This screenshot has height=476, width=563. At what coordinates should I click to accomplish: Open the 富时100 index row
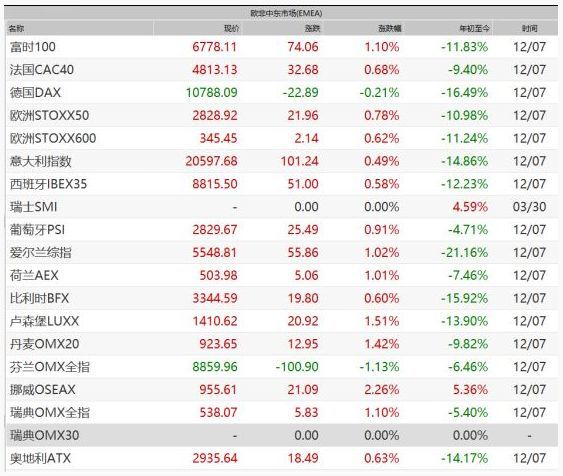tap(282, 47)
